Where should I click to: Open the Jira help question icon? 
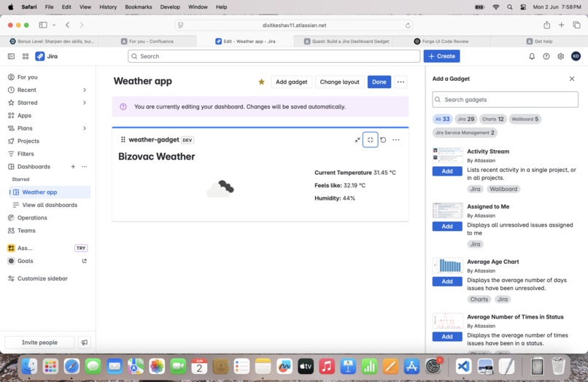point(546,56)
